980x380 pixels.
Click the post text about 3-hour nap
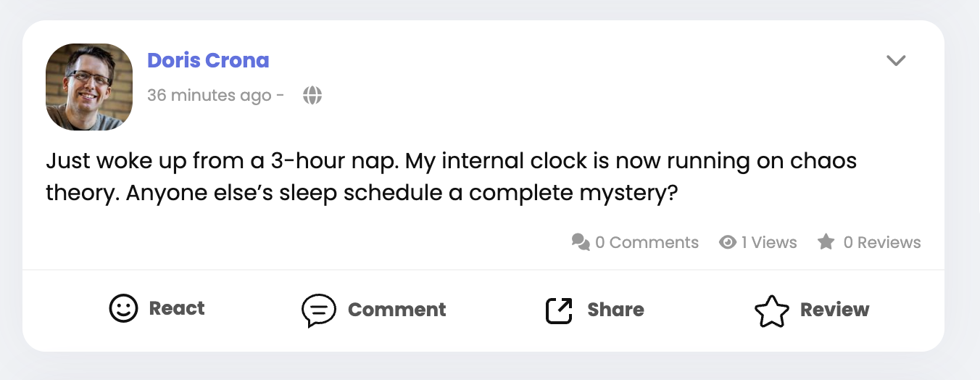tap(452, 177)
